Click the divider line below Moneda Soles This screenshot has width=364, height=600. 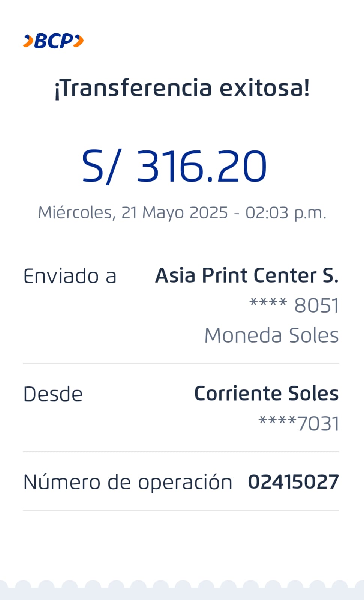tap(181, 364)
